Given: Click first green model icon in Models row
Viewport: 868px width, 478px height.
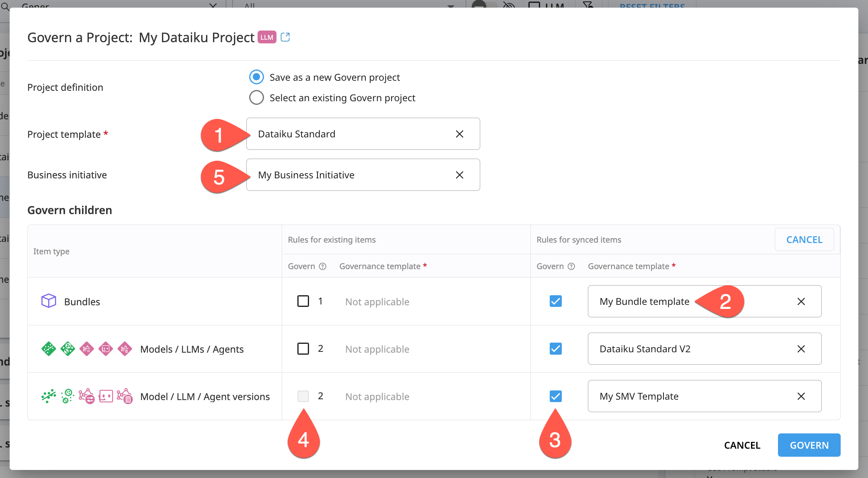Looking at the screenshot, I should [49, 349].
